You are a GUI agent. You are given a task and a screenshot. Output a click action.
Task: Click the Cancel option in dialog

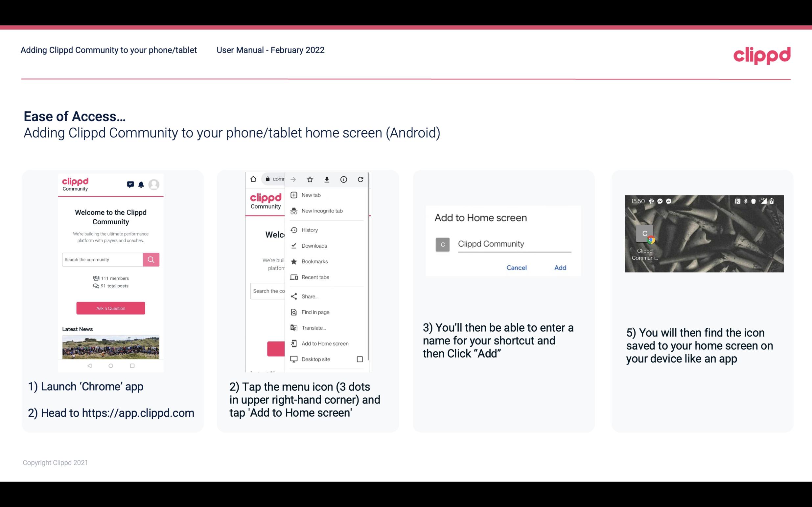[x=516, y=268]
